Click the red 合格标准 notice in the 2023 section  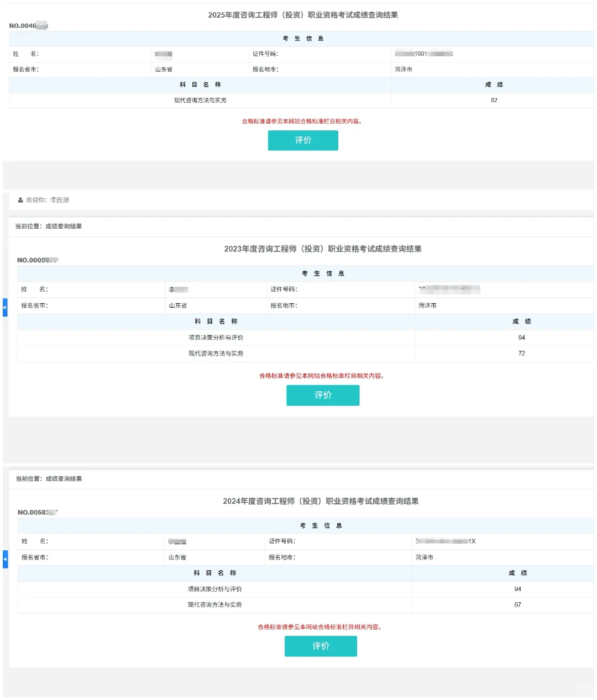pyautogui.click(x=322, y=375)
